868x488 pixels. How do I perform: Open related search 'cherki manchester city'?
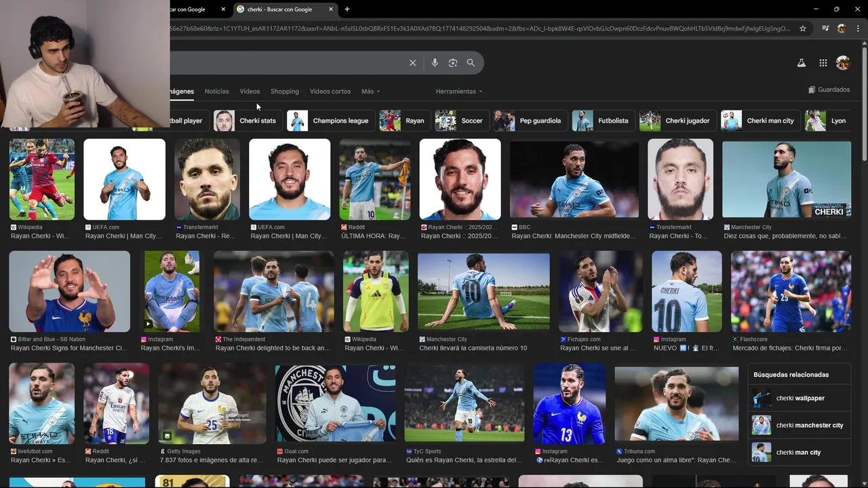800,426
